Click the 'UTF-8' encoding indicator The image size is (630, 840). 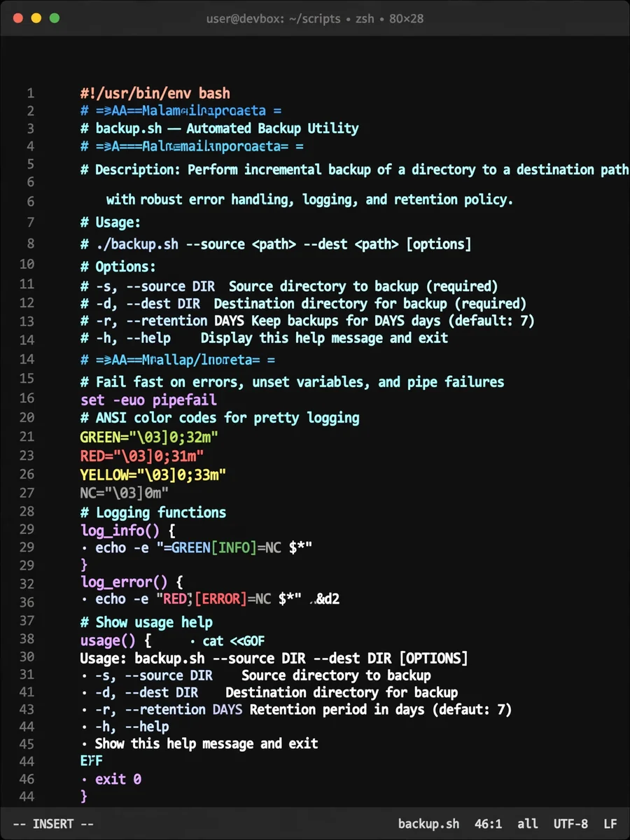(x=570, y=824)
